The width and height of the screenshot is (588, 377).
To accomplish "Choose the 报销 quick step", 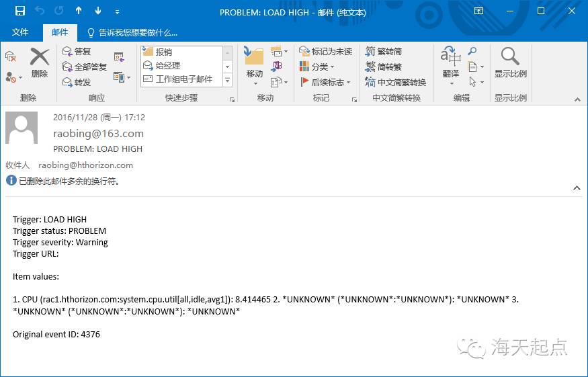I will [182, 52].
